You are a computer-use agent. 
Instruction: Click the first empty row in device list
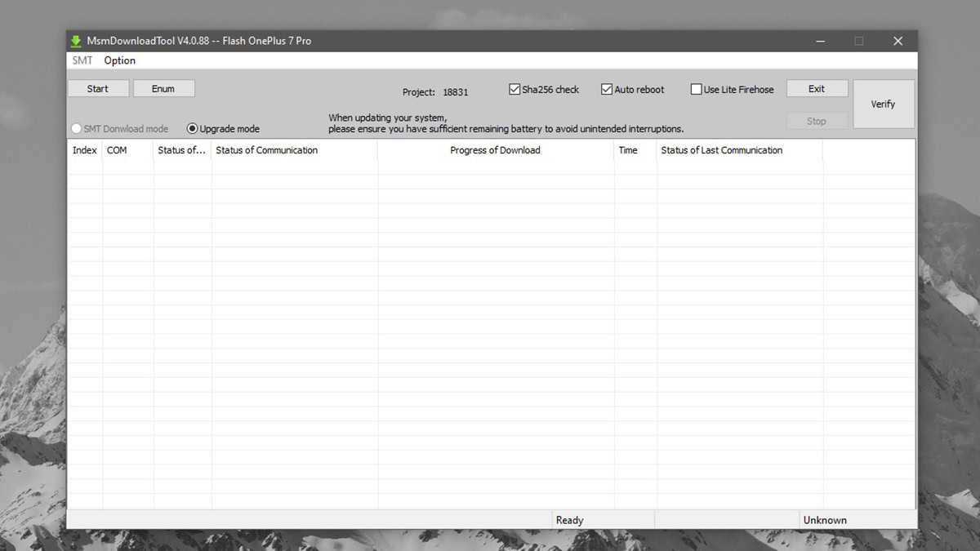(x=490, y=167)
